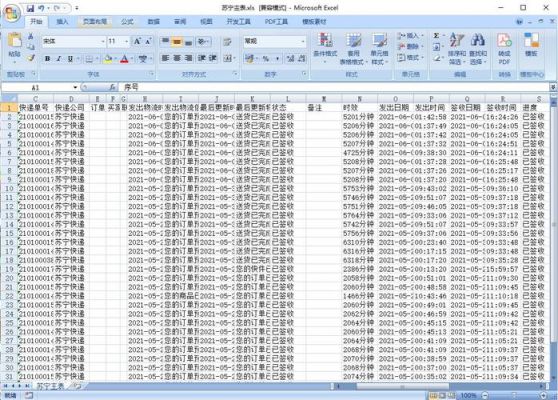Click the Bold formatting button

pyautogui.click(x=47, y=59)
